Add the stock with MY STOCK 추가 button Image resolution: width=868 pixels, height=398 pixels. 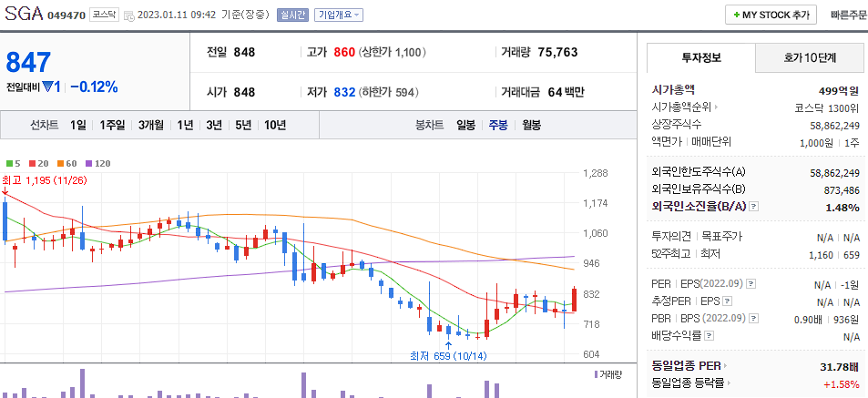coord(771,15)
